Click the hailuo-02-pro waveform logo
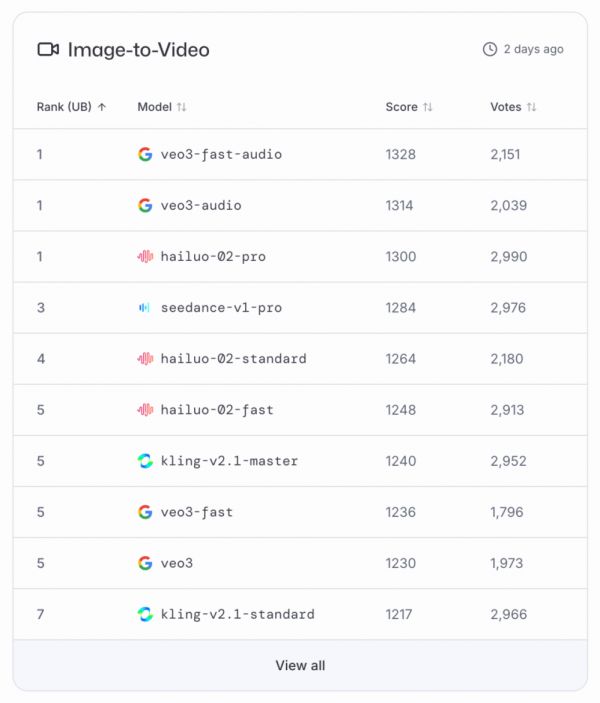Screen dimensions: 600x703 pyautogui.click(x=145, y=257)
